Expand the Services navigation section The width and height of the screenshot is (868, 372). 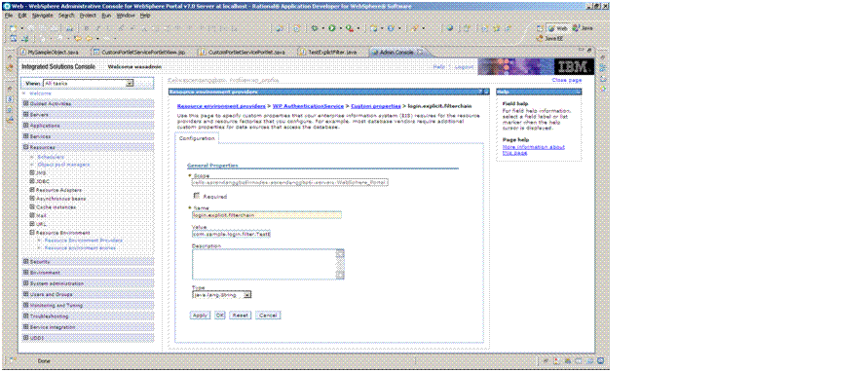25,136
